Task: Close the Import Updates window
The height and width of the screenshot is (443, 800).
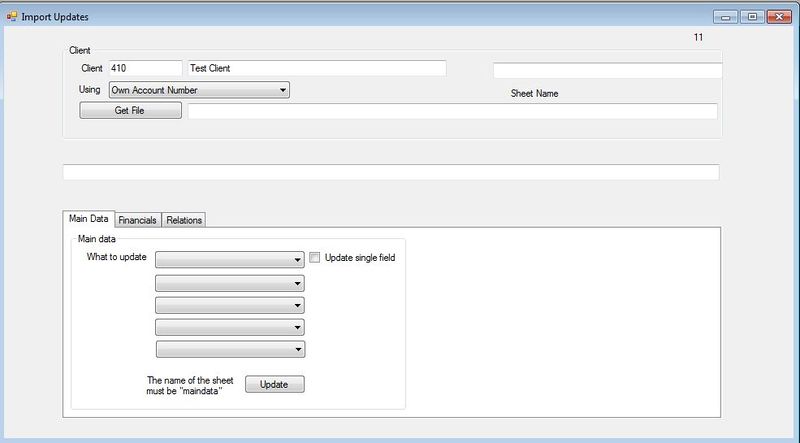Action: [779, 17]
